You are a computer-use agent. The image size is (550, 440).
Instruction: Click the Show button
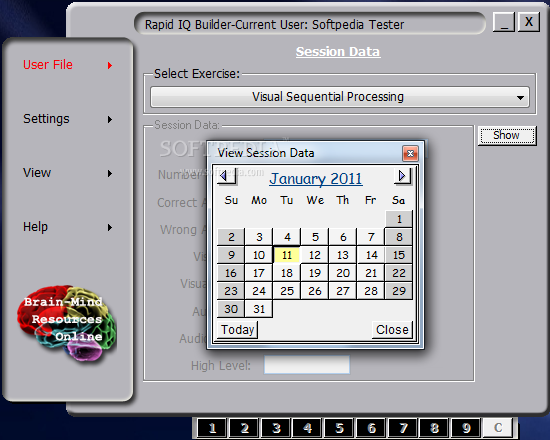tap(507, 135)
